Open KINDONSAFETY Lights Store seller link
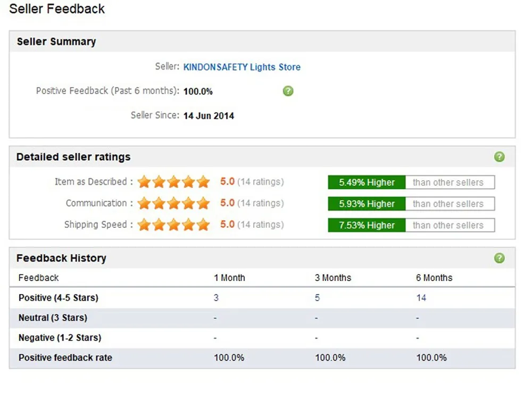This screenshot has width=532, height=414. 242,67
